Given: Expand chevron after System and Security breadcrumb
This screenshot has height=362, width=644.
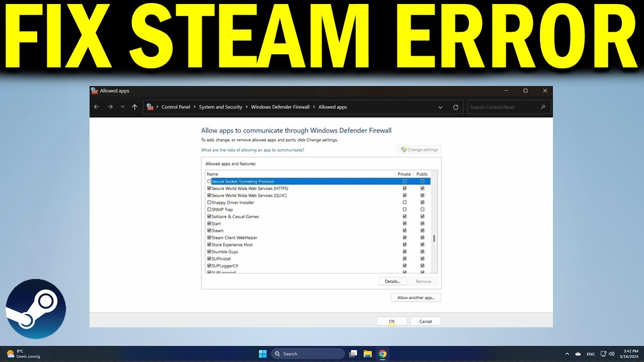Looking at the screenshot, I should [247, 107].
